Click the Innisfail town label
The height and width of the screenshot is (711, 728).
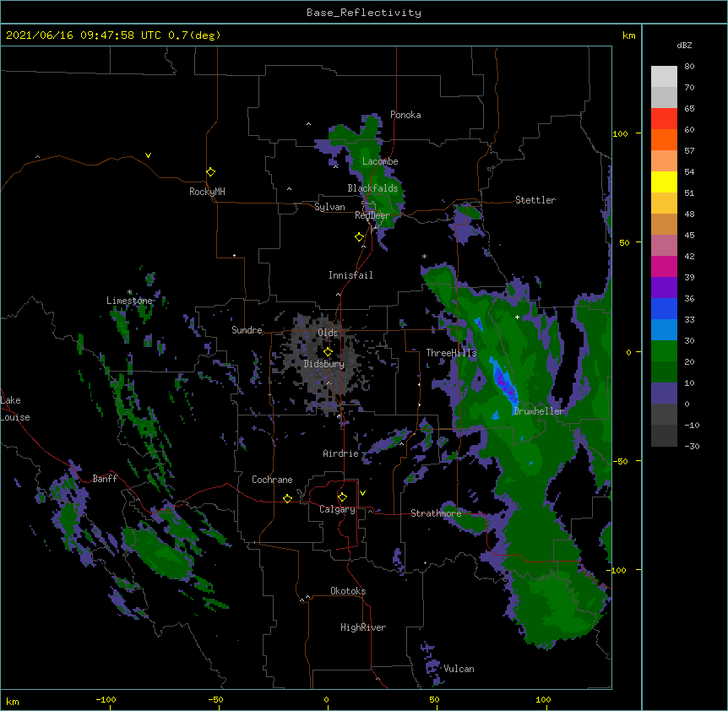tap(350, 275)
